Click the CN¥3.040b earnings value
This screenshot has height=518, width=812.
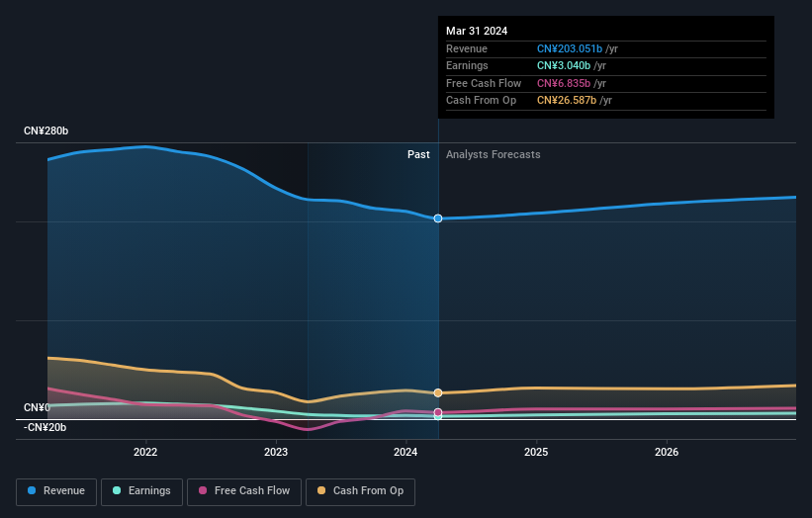pyautogui.click(x=564, y=65)
